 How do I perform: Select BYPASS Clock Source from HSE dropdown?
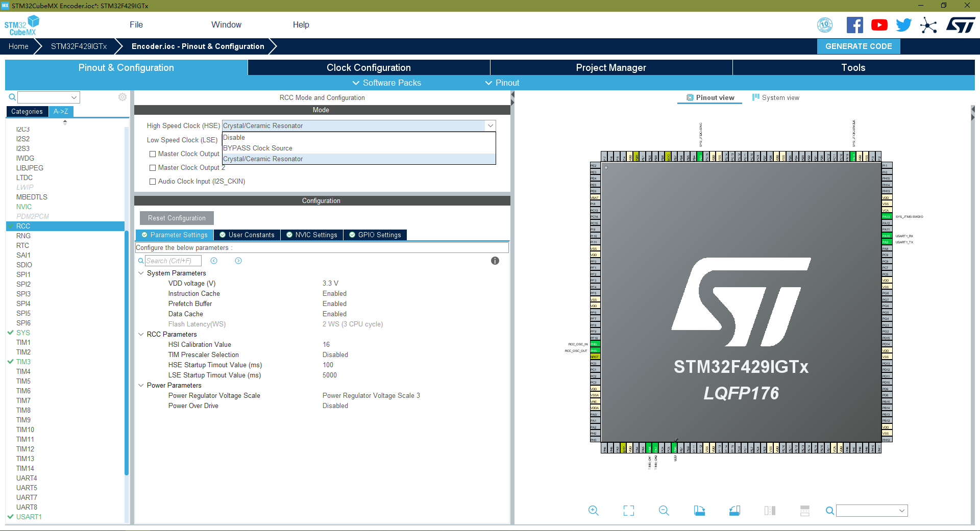point(258,148)
